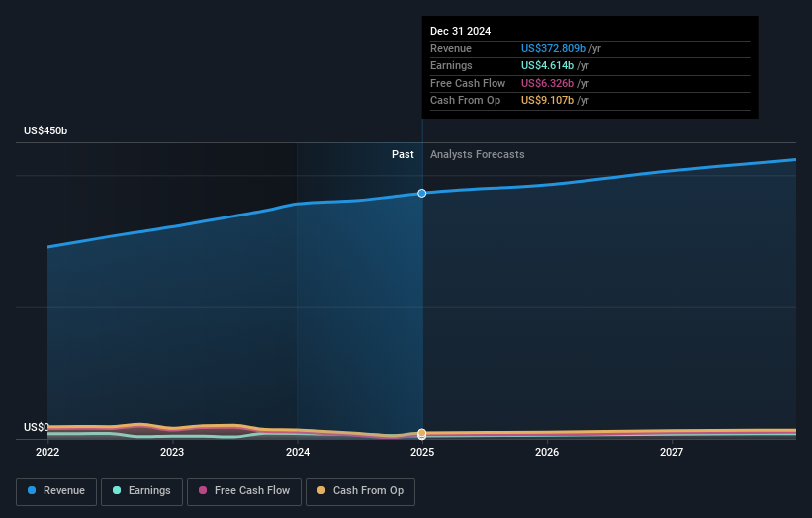The height and width of the screenshot is (518, 812).
Task: Select the 2027 x-axis label
Action: click(672, 452)
